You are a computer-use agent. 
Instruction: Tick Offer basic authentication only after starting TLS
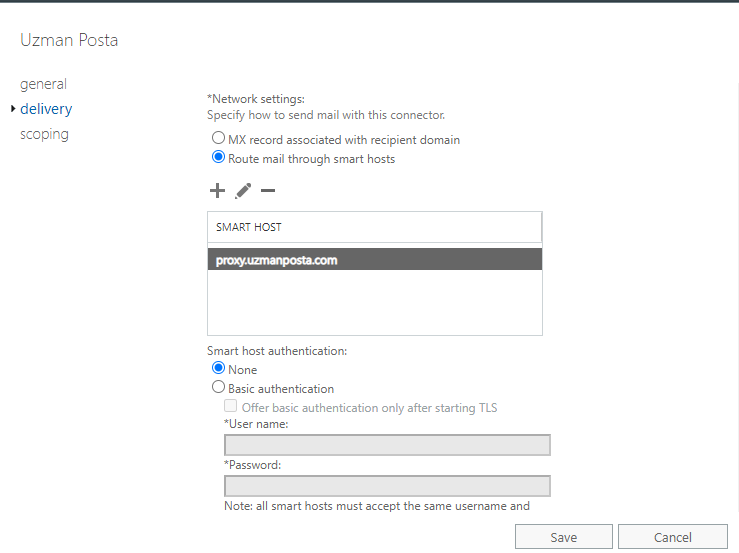230,406
